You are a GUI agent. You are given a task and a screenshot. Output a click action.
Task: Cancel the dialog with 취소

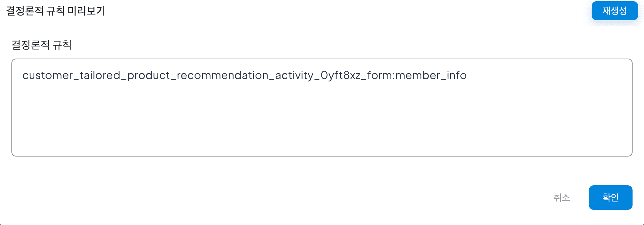(562, 197)
